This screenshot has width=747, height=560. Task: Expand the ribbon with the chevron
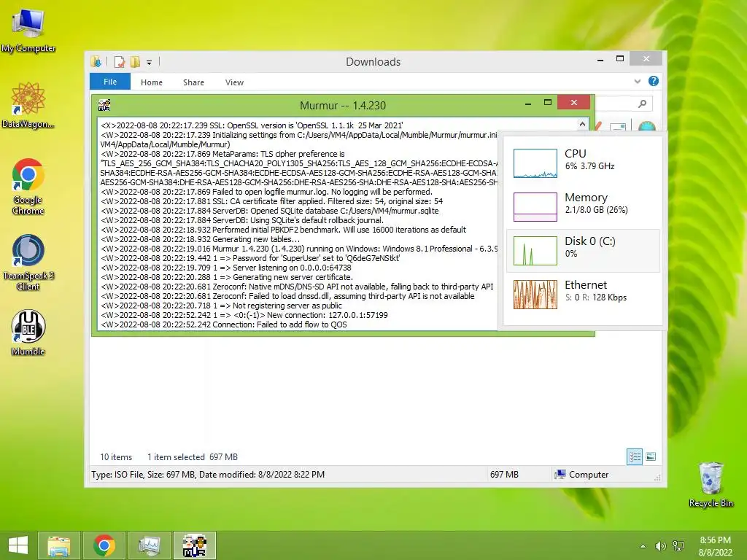pyautogui.click(x=638, y=82)
